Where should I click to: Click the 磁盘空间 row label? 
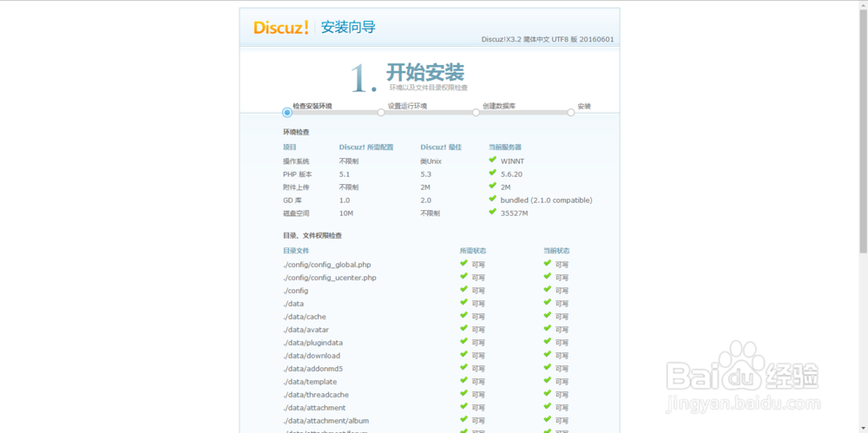[296, 213]
